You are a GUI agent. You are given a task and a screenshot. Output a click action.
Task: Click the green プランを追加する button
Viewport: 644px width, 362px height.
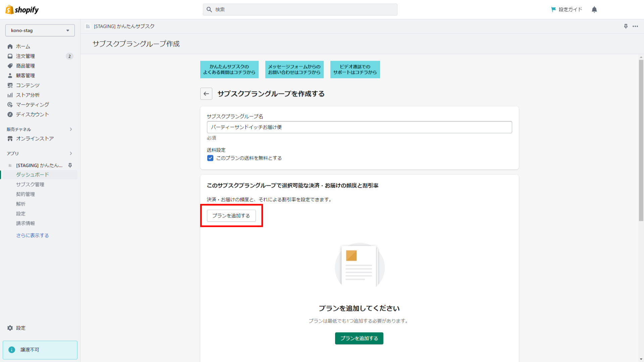tap(359, 338)
